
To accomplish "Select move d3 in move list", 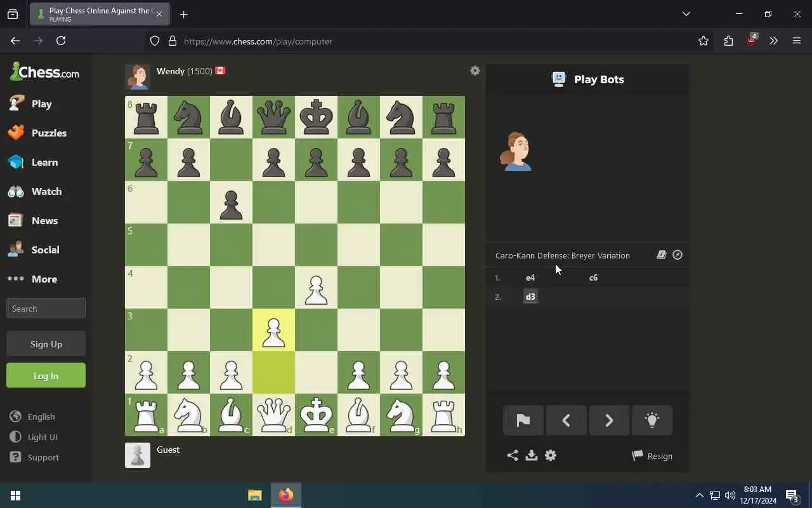I will 530,297.
